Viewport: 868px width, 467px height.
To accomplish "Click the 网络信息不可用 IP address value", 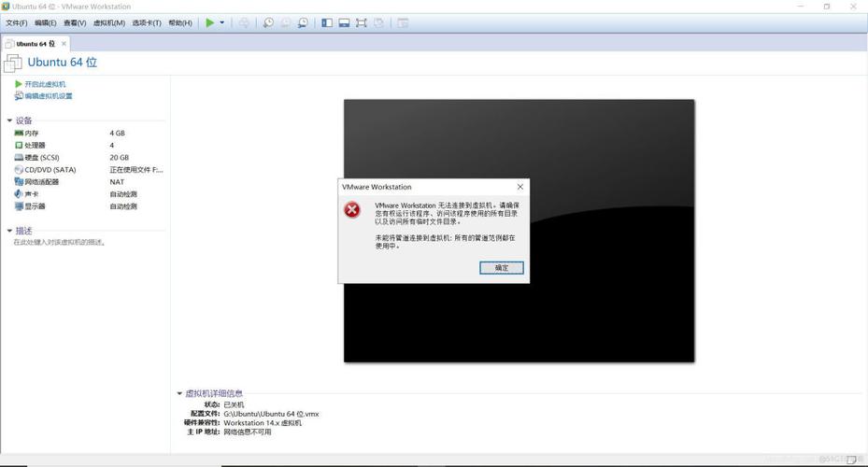I will point(248,432).
